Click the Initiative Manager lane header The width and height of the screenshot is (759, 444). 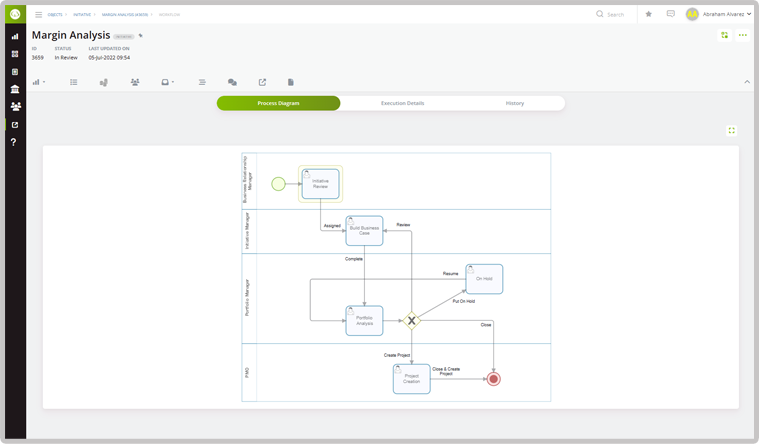coord(247,231)
